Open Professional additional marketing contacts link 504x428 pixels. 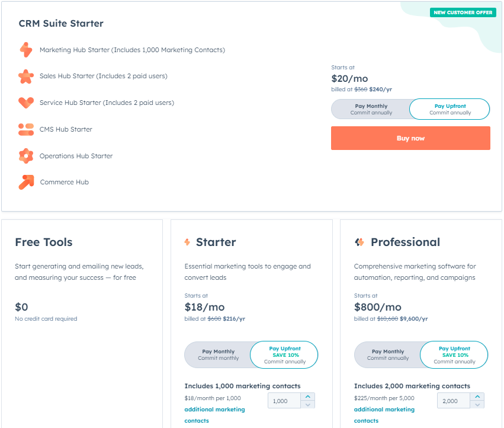pos(384,410)
